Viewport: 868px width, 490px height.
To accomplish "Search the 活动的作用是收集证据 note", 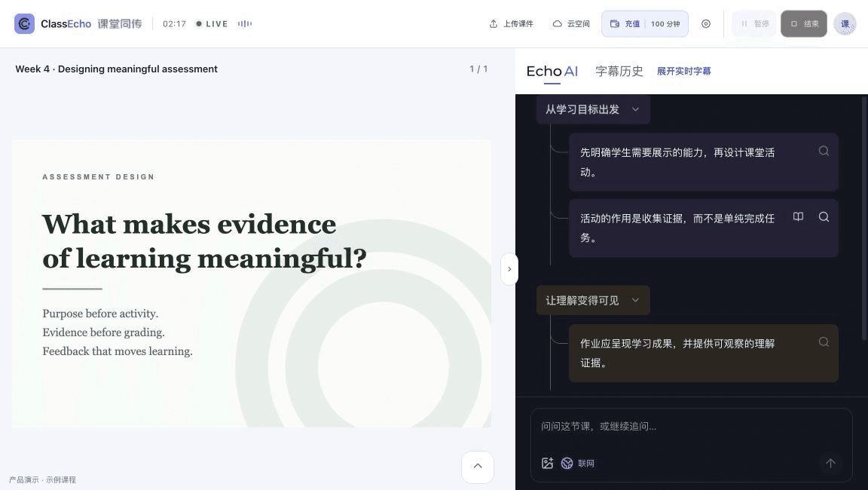I will [x=824, y=216].
